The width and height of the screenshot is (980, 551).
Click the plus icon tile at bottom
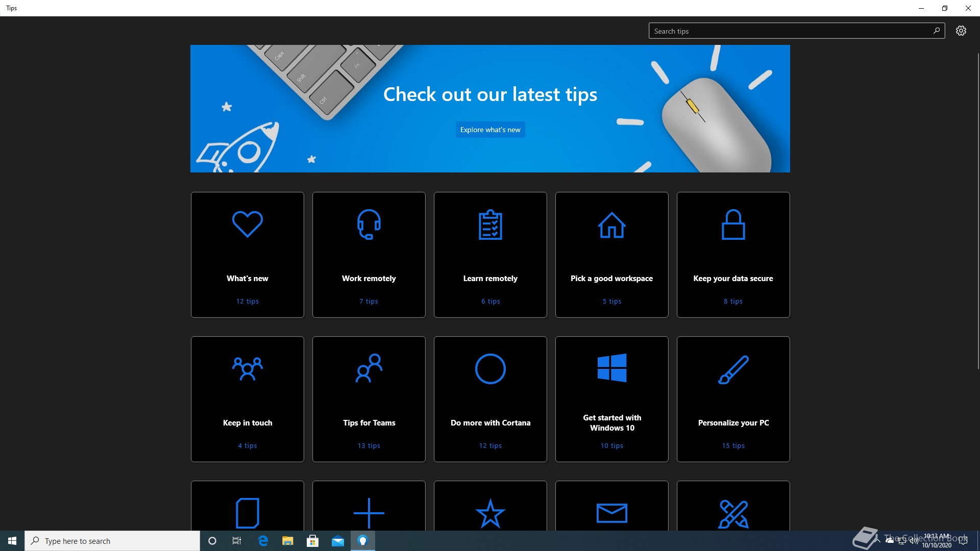click(x=369, y=512)
